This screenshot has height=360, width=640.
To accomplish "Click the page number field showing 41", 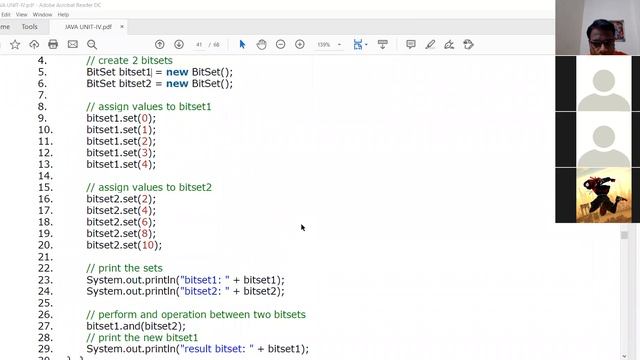I will coord(199,44).
